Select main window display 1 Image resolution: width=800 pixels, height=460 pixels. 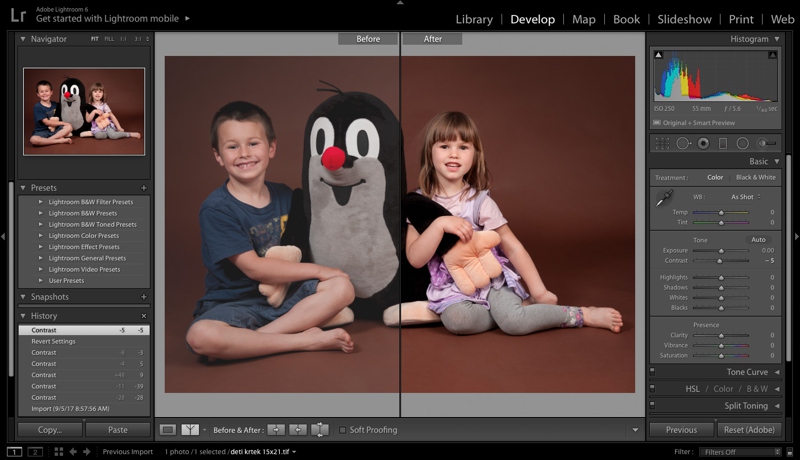coord(14,452)
